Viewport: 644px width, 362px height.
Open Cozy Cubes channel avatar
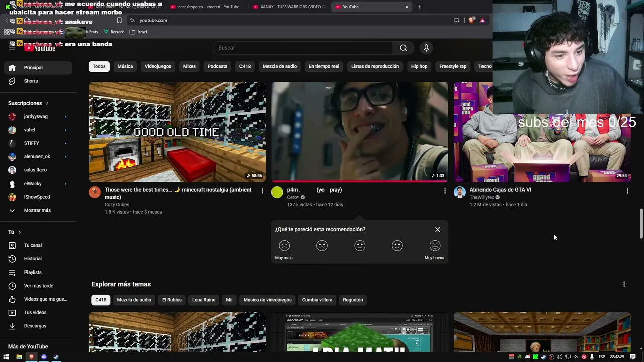95,192
